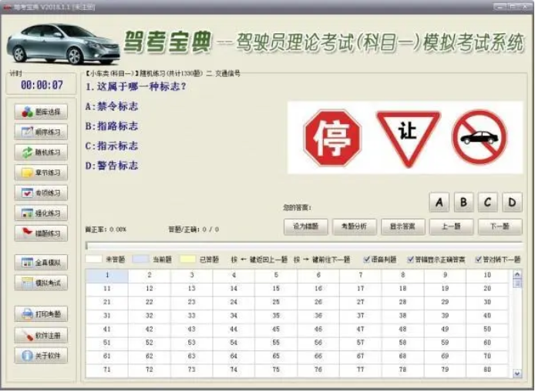Click the 考题分析 button
535x392 pixels.
354,226
